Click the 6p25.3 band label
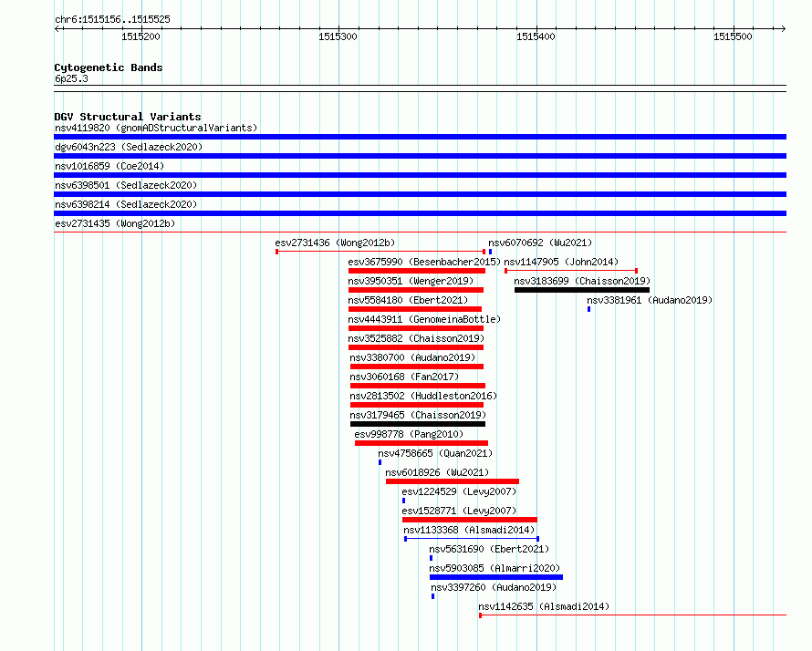 click(71, 78)
